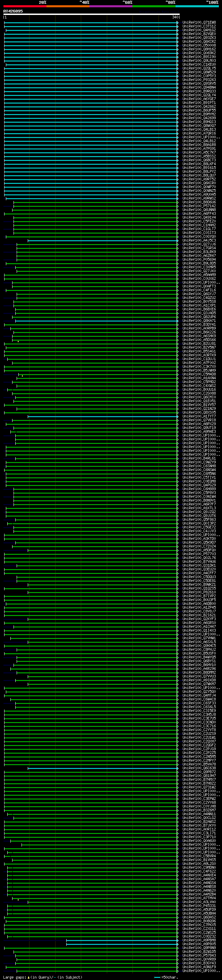Open the UniRef100_Q6KCR2 hit
This screenshot has width=222, height=980.
pos(199,41)
